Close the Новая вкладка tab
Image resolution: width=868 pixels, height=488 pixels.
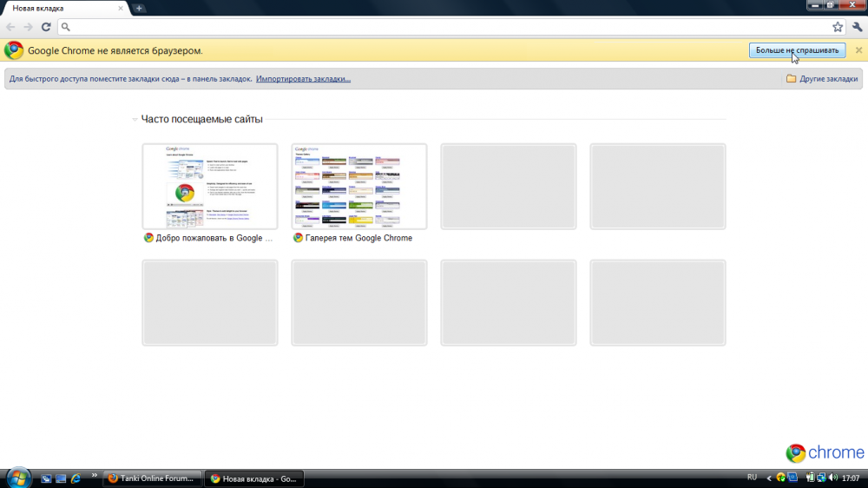121,9
